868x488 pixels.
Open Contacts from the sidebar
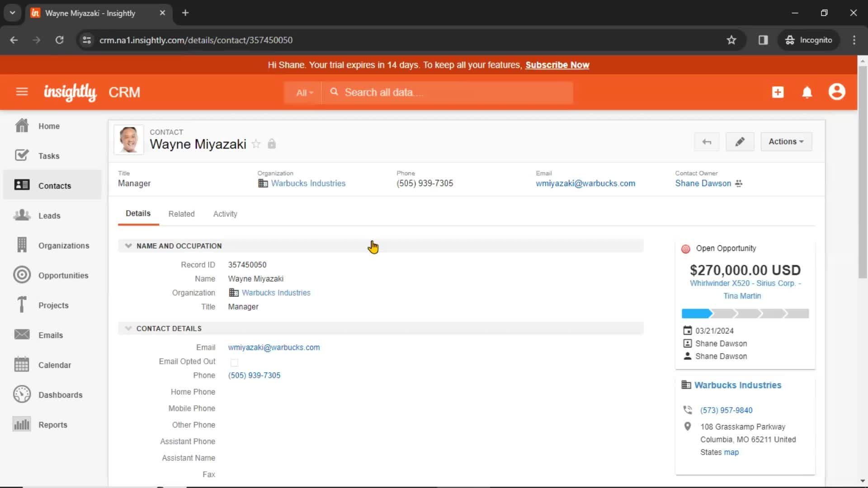point(52,186)
